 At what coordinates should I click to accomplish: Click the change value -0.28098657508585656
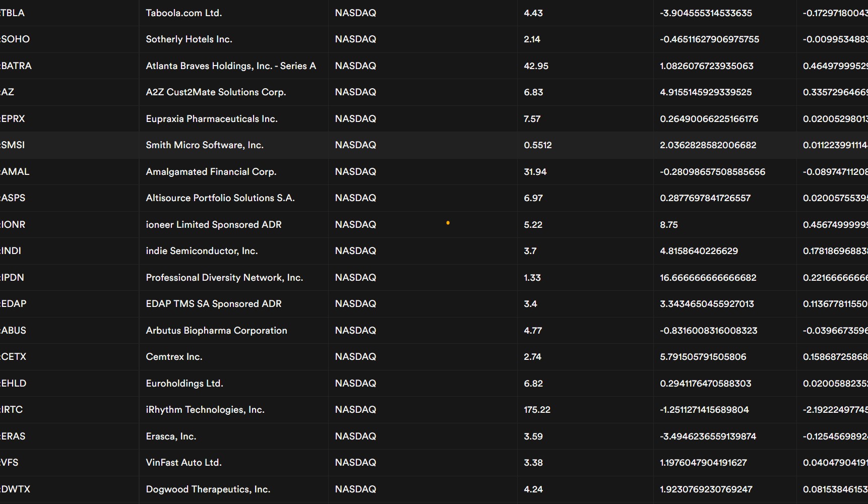712,172
